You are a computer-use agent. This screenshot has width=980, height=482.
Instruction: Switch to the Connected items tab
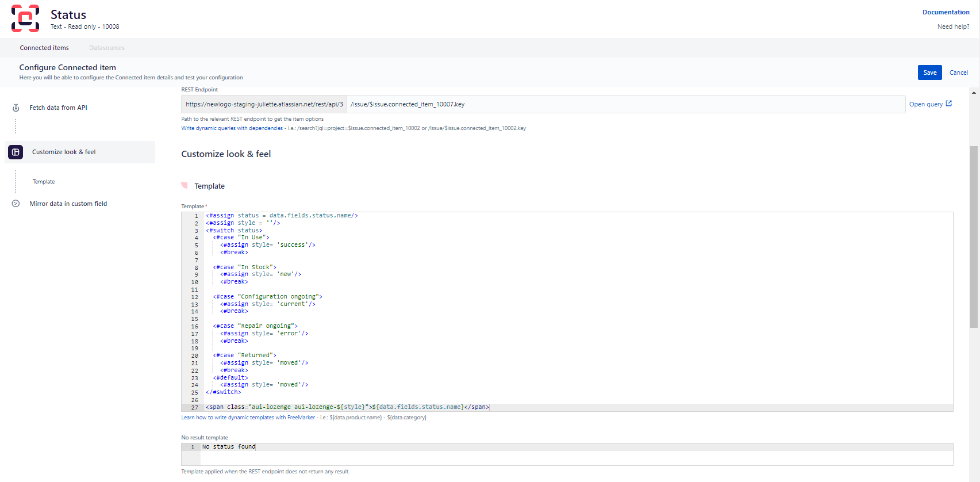click(44, 48)
